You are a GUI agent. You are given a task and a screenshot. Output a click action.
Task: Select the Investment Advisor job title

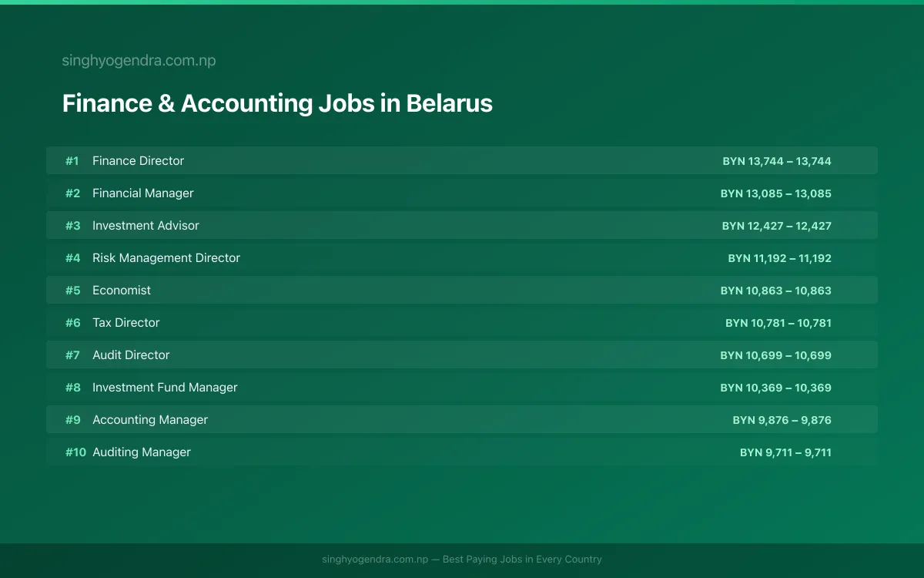tap(146, 226)
